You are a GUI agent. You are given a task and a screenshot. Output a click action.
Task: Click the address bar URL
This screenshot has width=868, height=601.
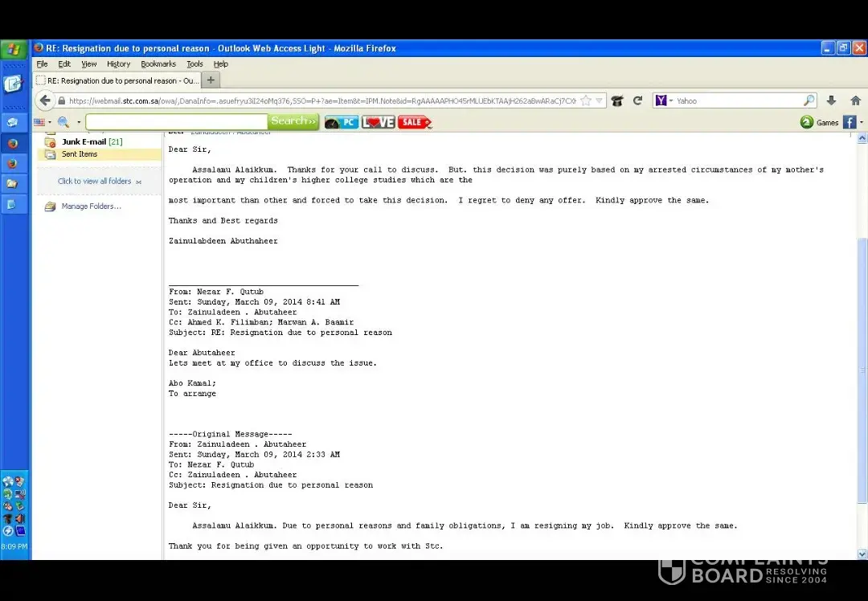tap(322, 100)
